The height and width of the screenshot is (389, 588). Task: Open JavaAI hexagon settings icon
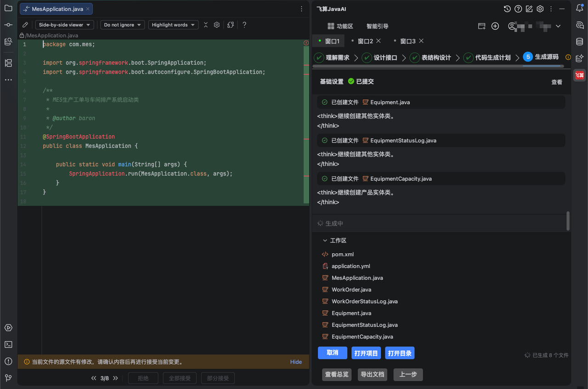540,9
